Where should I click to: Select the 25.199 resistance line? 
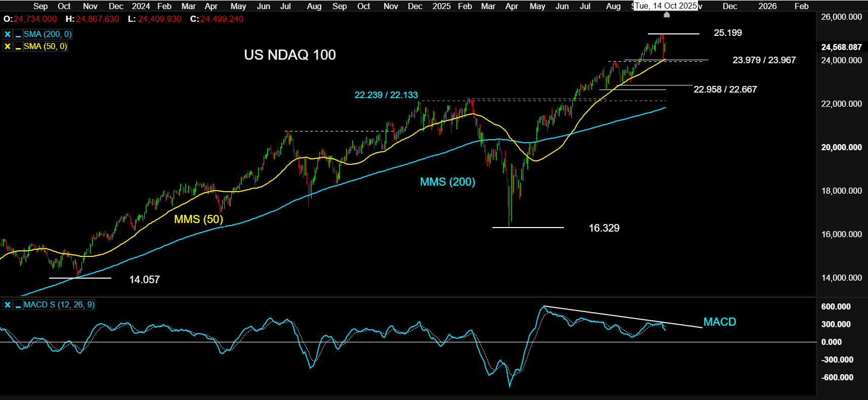point(674,34)
